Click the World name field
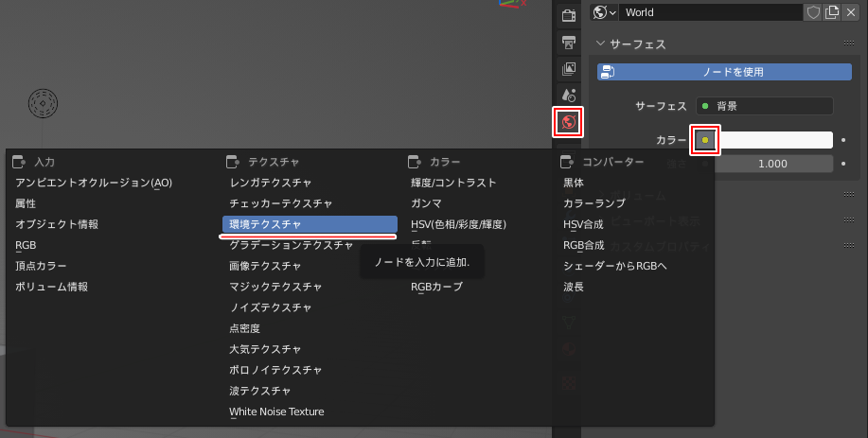The image size is (868, 438). (710, 12)
